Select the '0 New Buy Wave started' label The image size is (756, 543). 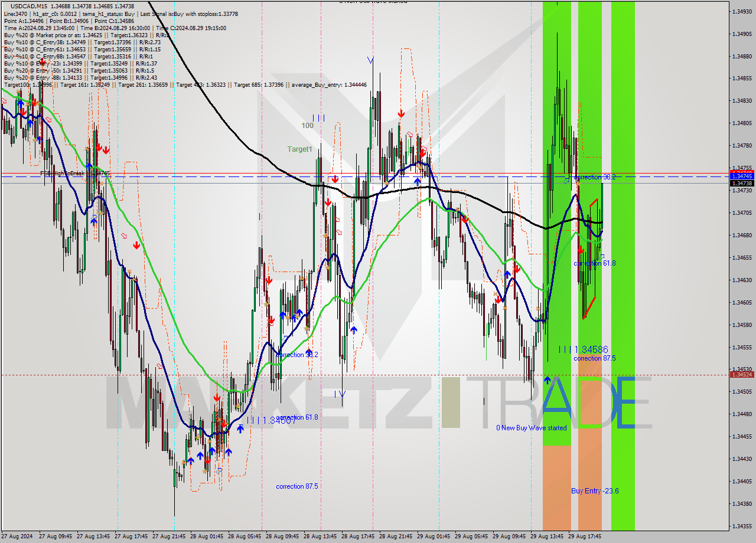click(532, 428)
